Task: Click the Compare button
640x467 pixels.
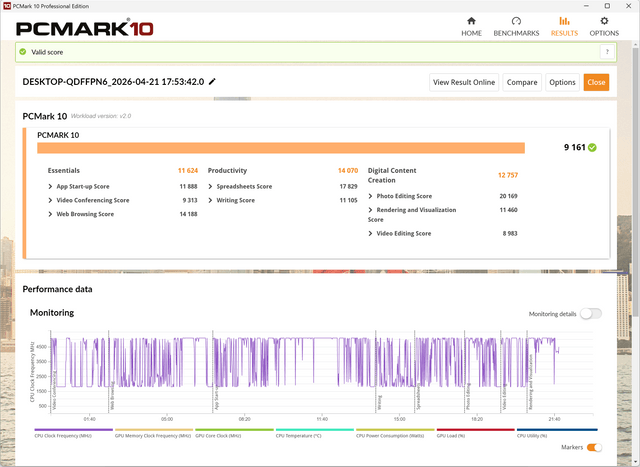Action: 522,82
